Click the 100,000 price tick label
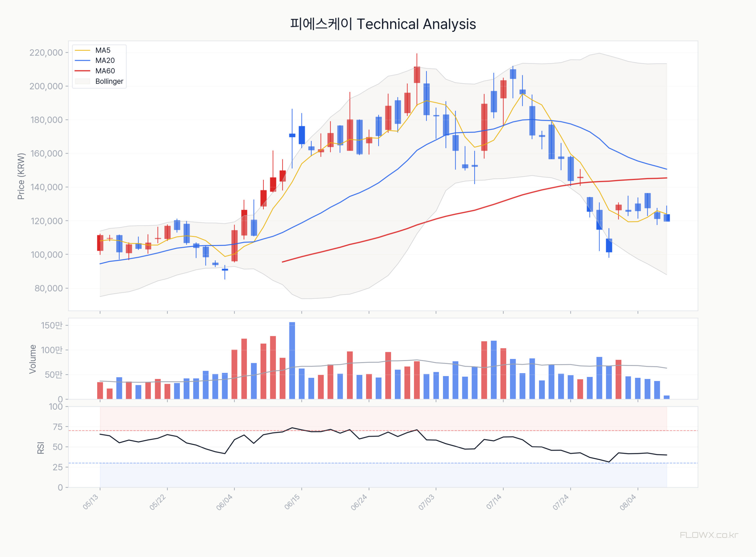Screen dimensions: 756x557 [x=47, y=254]
